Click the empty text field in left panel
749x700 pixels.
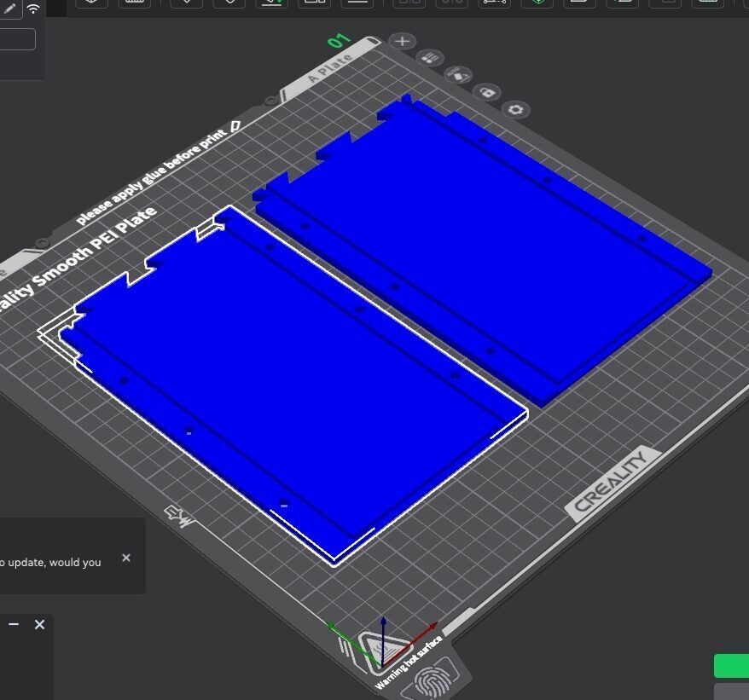(17, 39)
